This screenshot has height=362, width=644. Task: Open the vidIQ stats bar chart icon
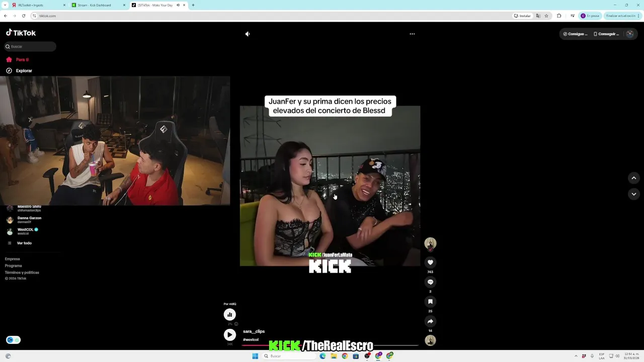pos(229,315)
